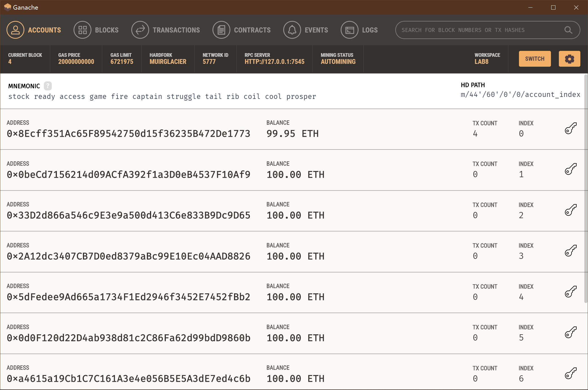Select address 0x5dFedee9Ad665a1734F1Ed2946f3452E7452fBb2

[128, 297]
